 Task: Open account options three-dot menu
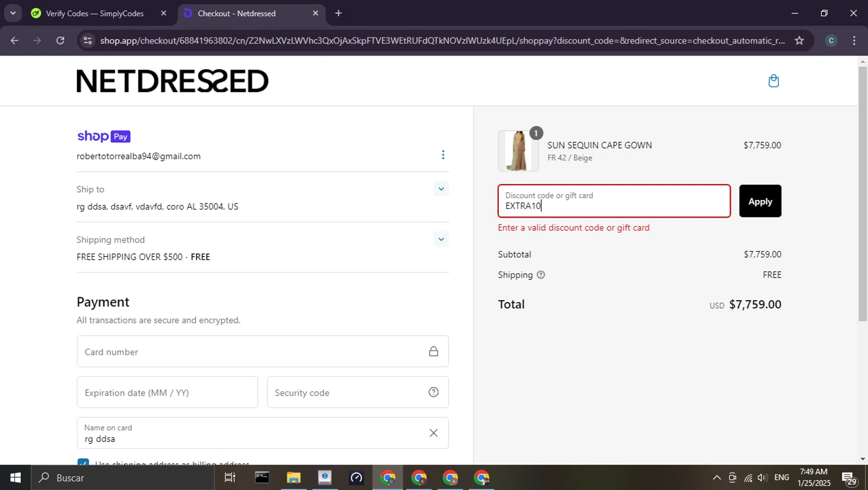point(443,155)
